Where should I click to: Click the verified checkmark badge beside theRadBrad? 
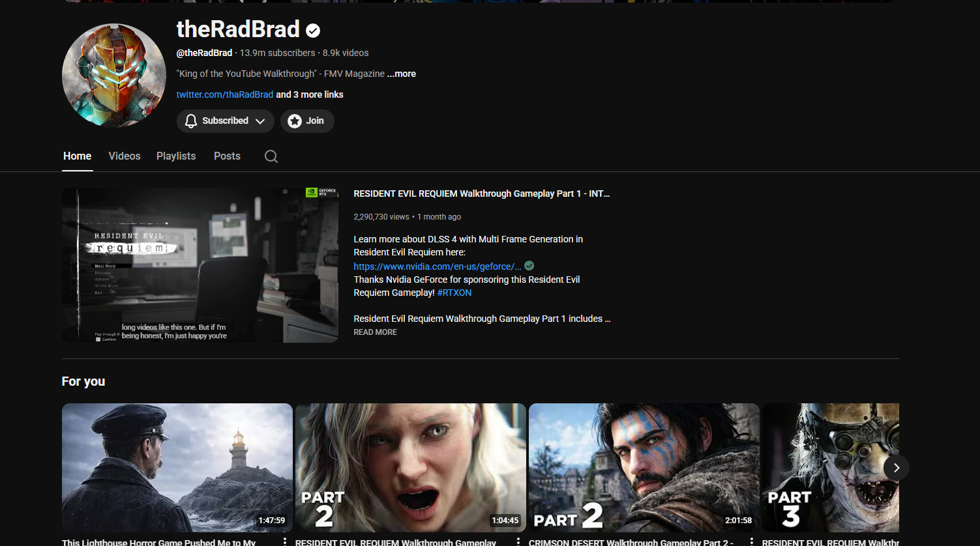click(x=313, y=30)
